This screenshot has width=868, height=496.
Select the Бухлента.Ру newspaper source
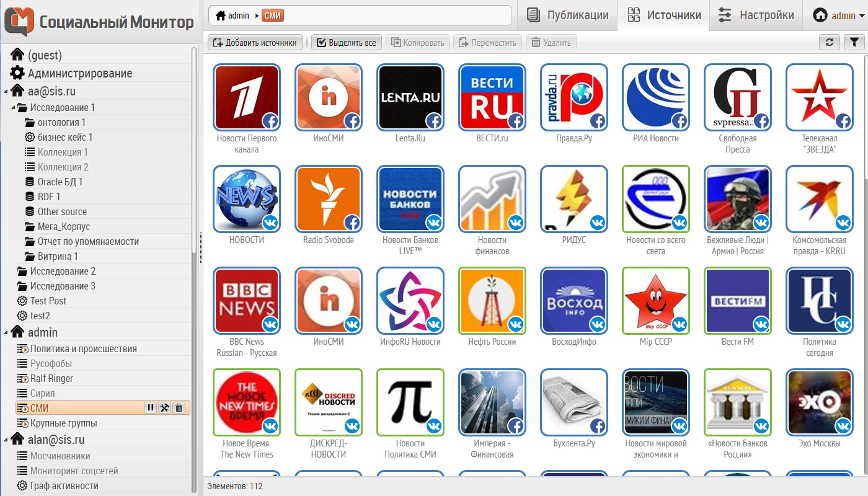[574, 403]
